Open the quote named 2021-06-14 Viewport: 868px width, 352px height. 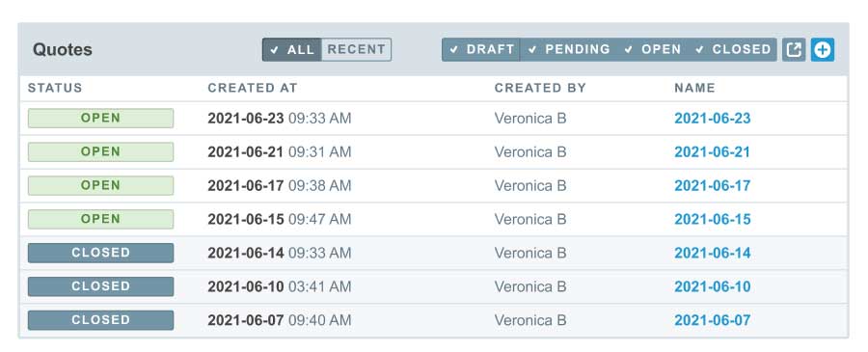coord(713,254)
